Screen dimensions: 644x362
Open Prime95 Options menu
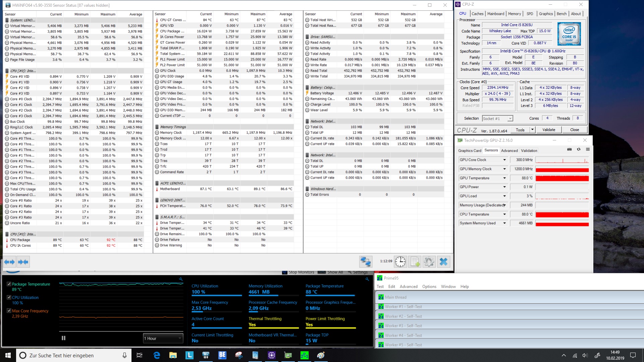pos(429,287)
